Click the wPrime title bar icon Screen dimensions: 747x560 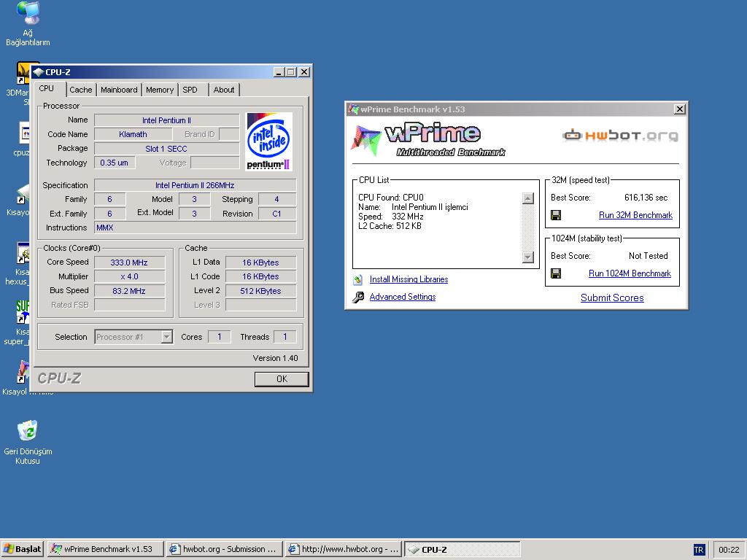point(353,109)
